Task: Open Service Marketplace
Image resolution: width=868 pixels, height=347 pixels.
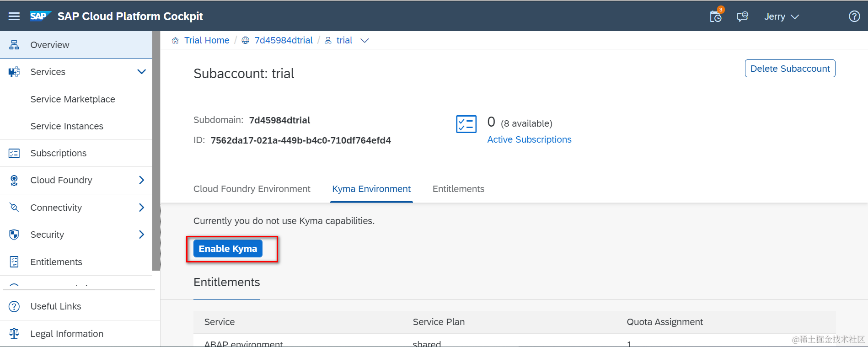Action: (x=73, y=99)
